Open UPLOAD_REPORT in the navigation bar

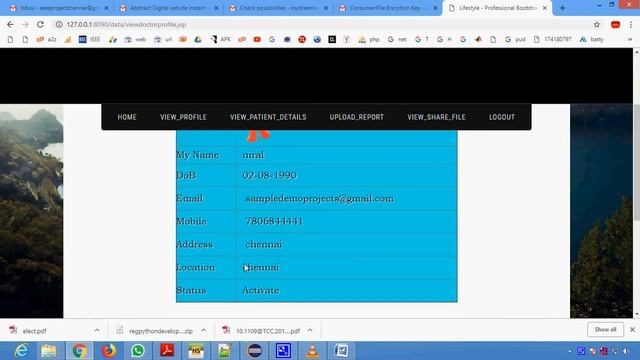(357, 117)
